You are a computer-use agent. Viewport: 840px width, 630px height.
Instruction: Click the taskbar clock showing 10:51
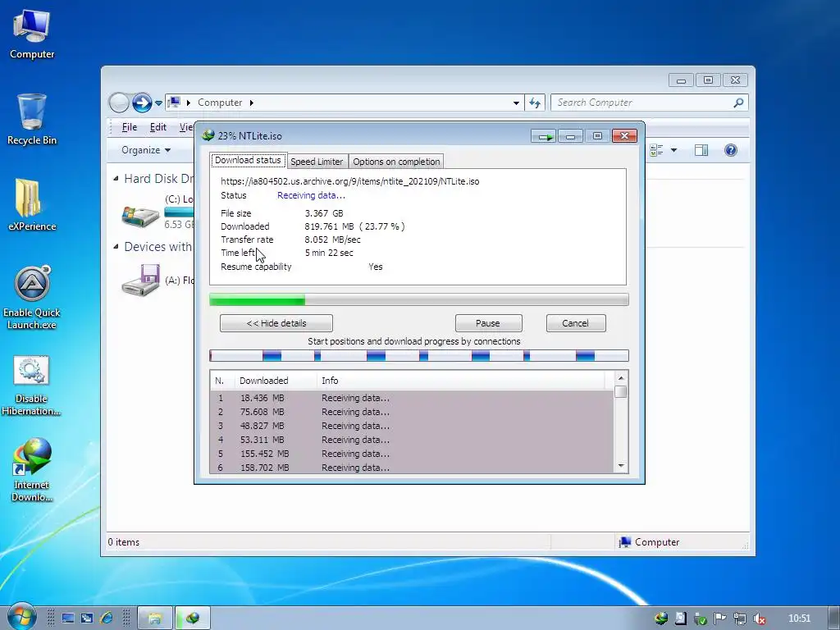[800, 619]
